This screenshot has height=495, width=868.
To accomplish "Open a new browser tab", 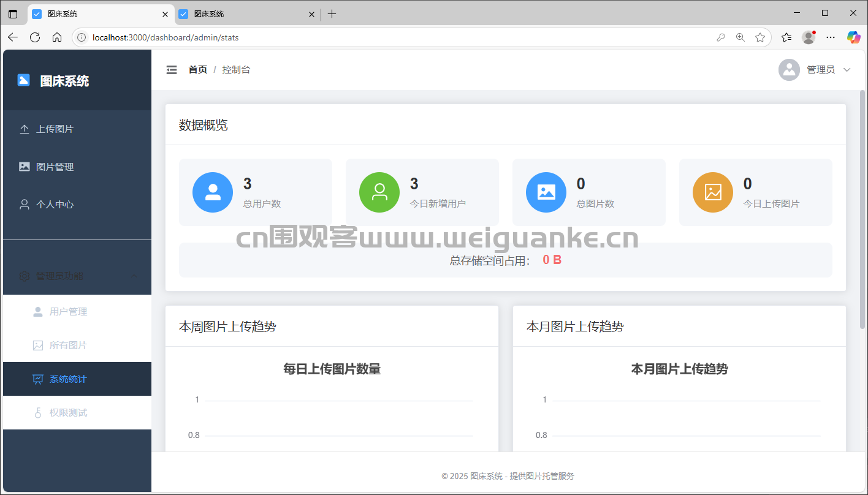I will (332, 14).
